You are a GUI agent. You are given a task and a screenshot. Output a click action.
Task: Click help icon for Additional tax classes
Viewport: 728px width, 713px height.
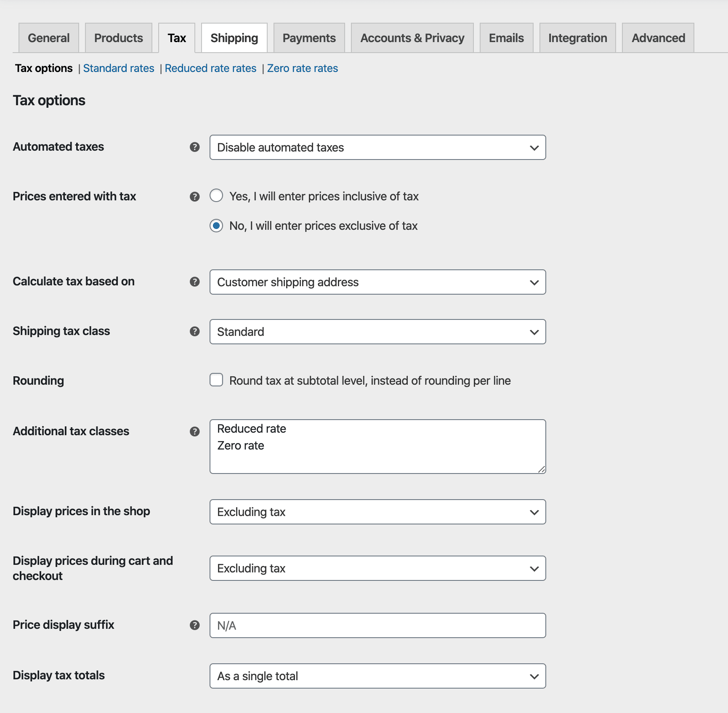click(x=194, y=431)
